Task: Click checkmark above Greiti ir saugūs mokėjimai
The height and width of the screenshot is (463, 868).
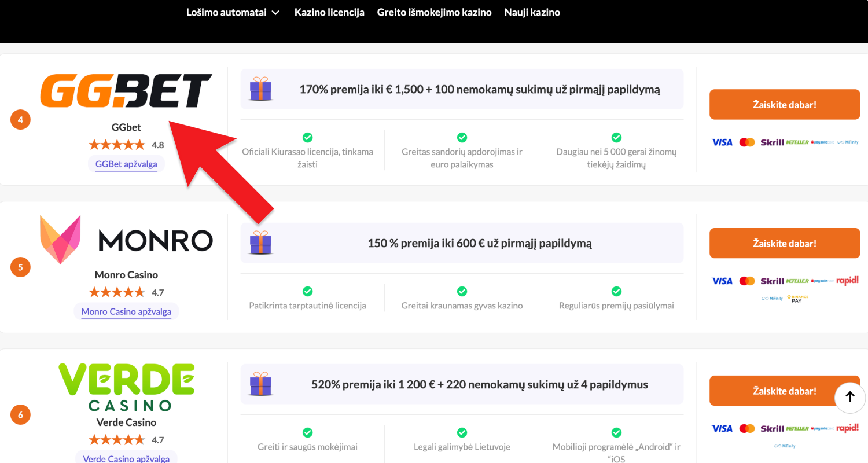Action: (308, 432)
